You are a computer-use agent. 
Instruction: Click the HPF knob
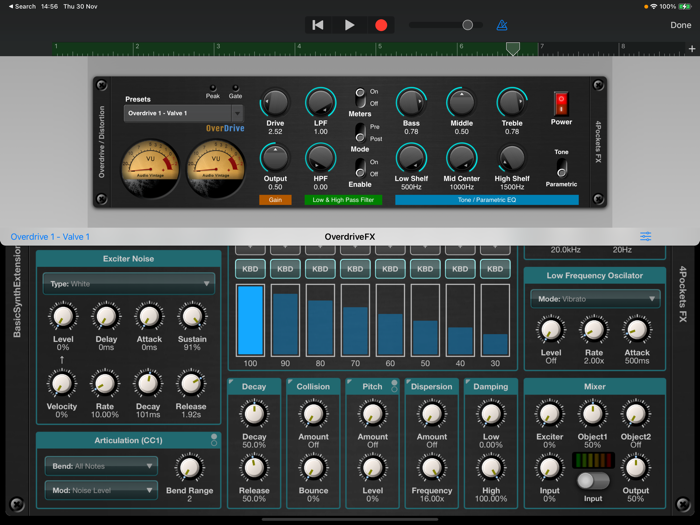coord(321,158)
